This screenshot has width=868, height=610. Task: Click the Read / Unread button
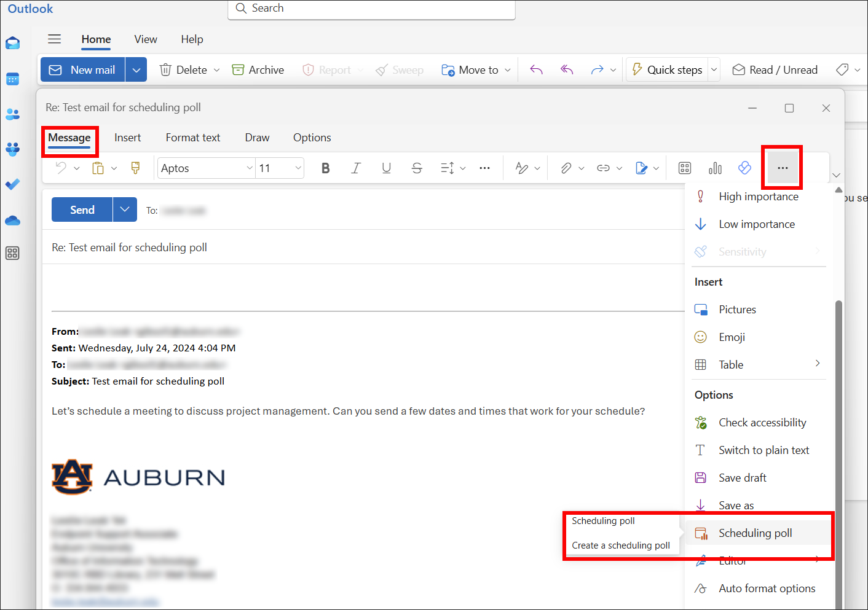(775, 70)
